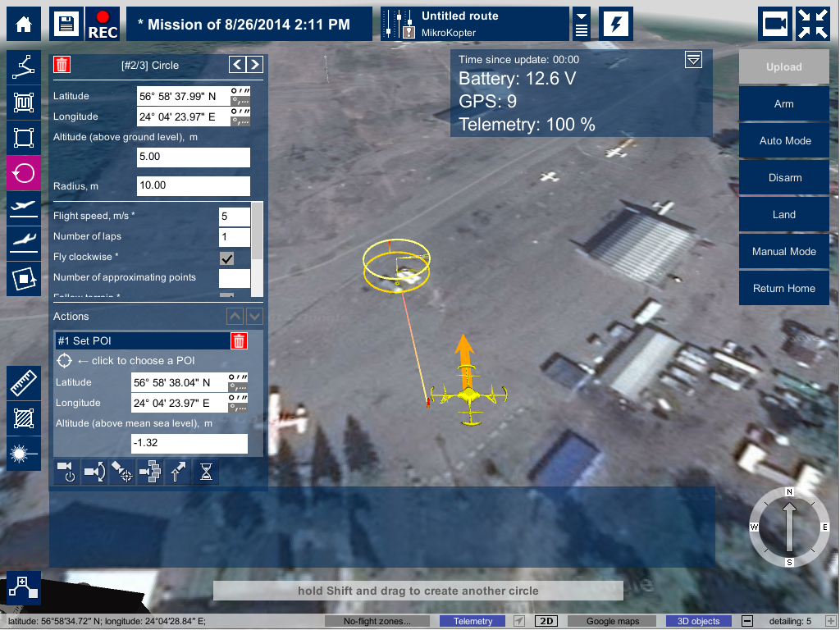Move action up with the up arrow
840x630 pixels.
click(x=235, y=317)
